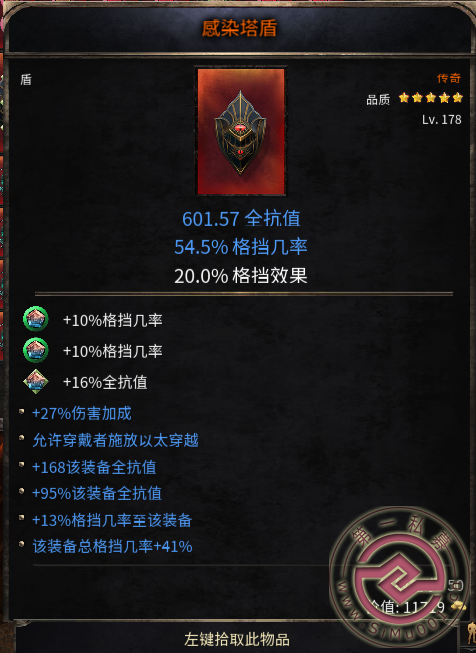This screenshot has width=476, height=653.
Task: Click the 601.57 全抗值 stat line
Action: coord(241,219)
